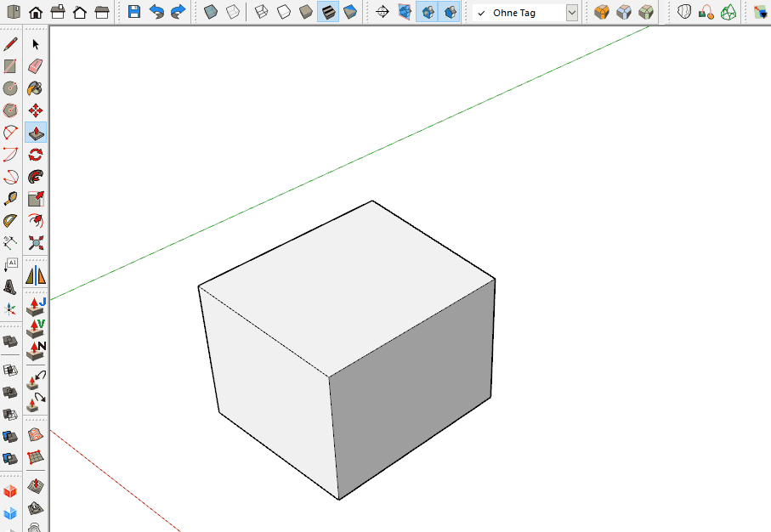The image size is (771, 532).
Task: Click the Pencil line tool
Action: [x=10, y=43]
